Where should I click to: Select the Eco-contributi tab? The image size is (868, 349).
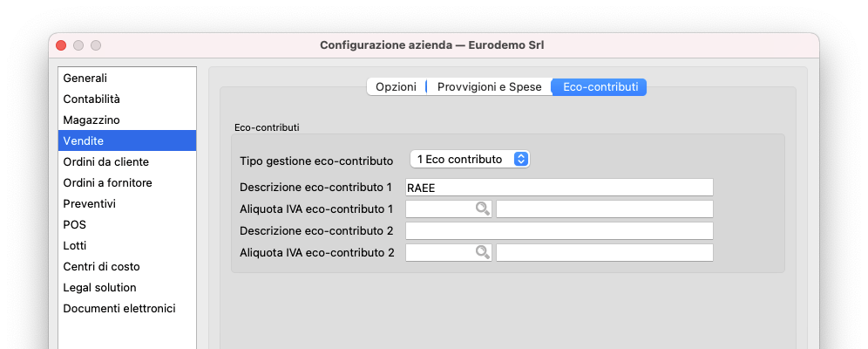600,87
